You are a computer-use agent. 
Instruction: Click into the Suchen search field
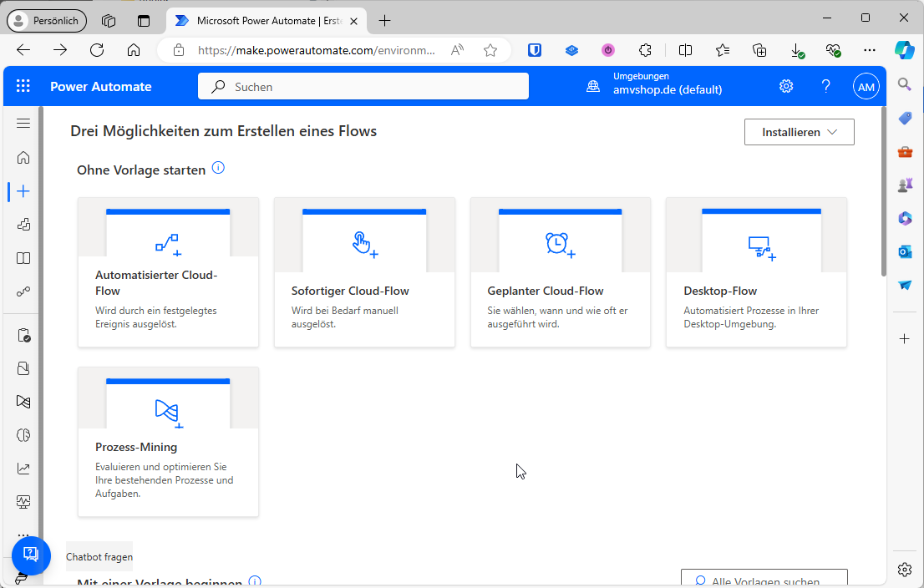coord(363,86)
